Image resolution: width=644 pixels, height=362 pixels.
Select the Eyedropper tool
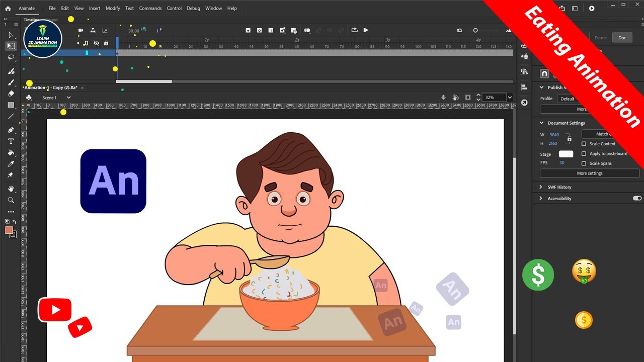pyautogui.click(x=11, y=164)
